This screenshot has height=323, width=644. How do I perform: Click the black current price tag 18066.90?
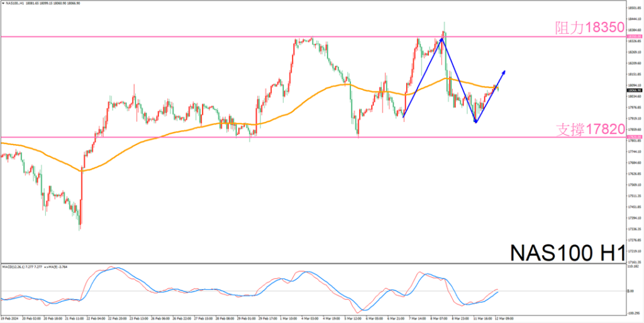click(634, 90)
